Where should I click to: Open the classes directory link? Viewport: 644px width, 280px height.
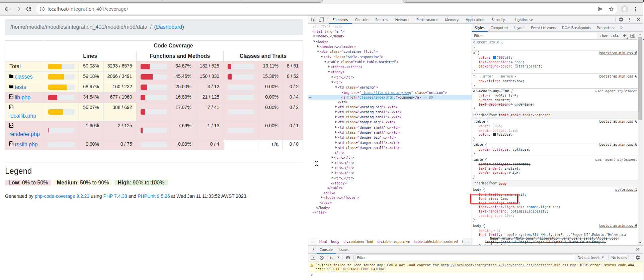point(24,77)
